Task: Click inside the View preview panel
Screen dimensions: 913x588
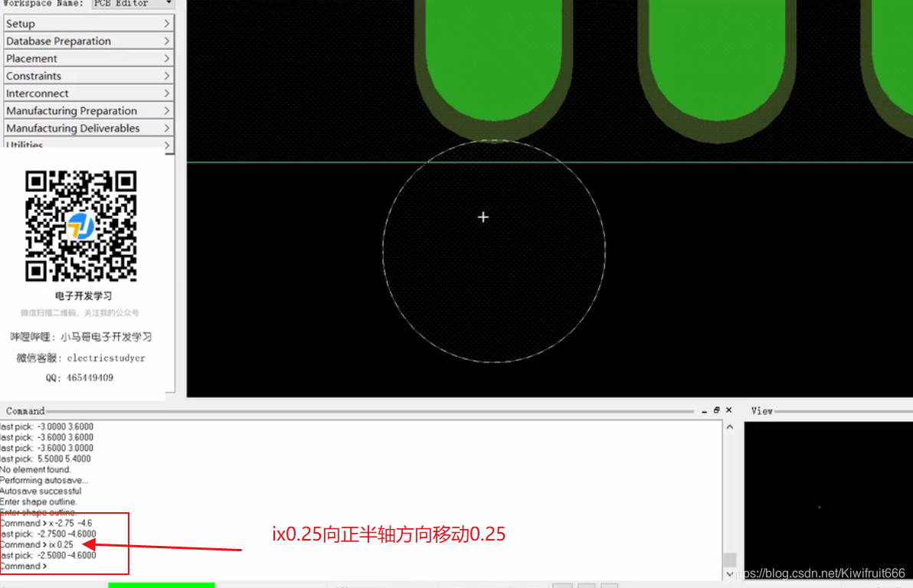Action: (827, 498)
